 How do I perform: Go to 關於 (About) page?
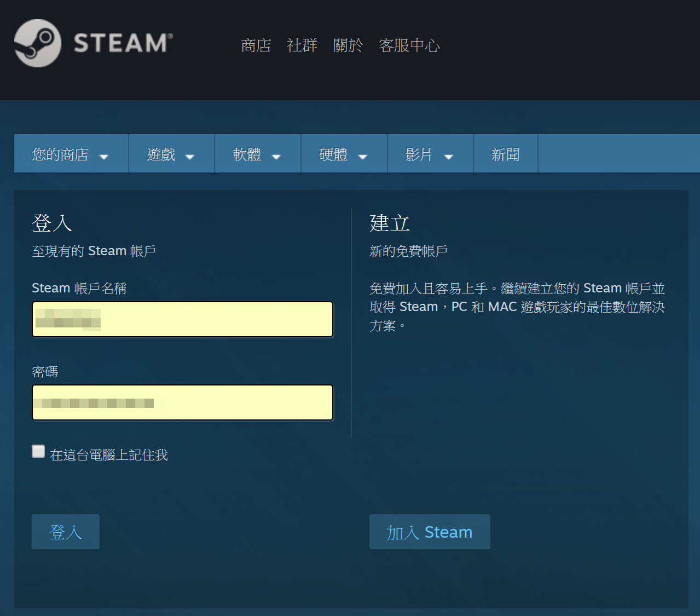pyautogui.click(x=348, y=45)
